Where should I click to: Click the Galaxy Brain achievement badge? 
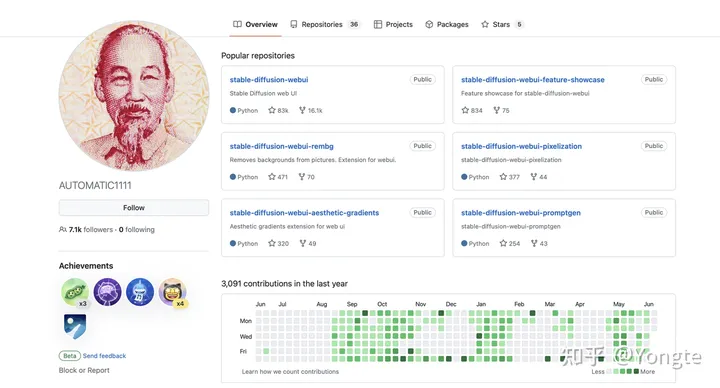pos(107,292)
